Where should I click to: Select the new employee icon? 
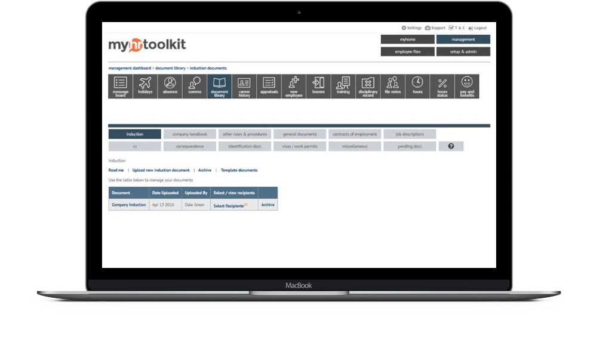click(x=293, y=85)
